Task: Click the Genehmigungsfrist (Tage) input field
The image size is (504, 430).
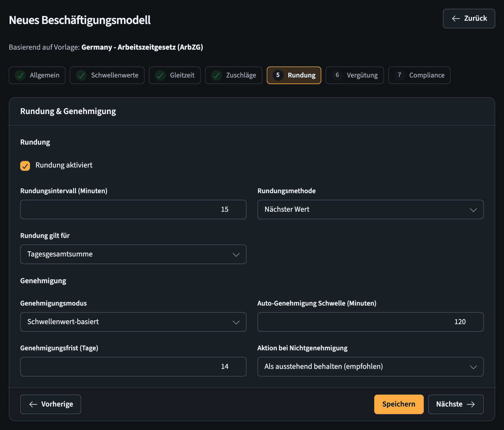Action: point(133,367)
